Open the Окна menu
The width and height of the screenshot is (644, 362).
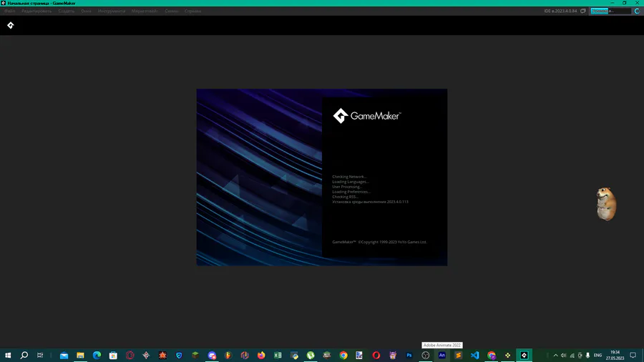click(x=86, y=11)
